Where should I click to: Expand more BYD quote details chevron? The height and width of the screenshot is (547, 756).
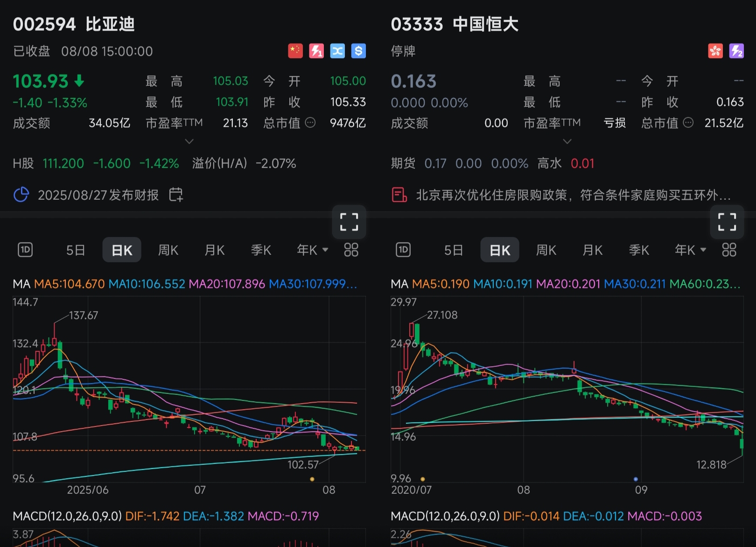point(189,141)
